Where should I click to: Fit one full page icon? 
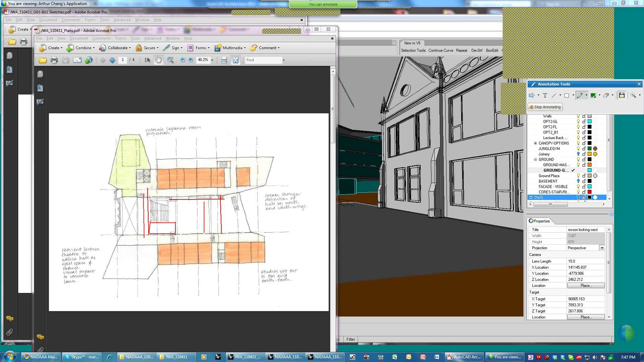[x=235, y=60]
